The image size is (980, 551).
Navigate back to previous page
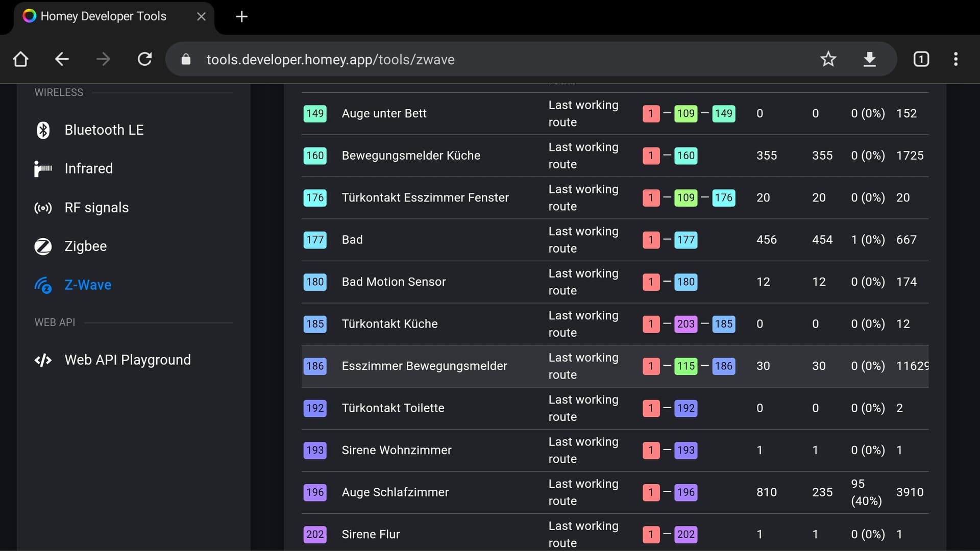pyautogui.click(x=62, y=60)
